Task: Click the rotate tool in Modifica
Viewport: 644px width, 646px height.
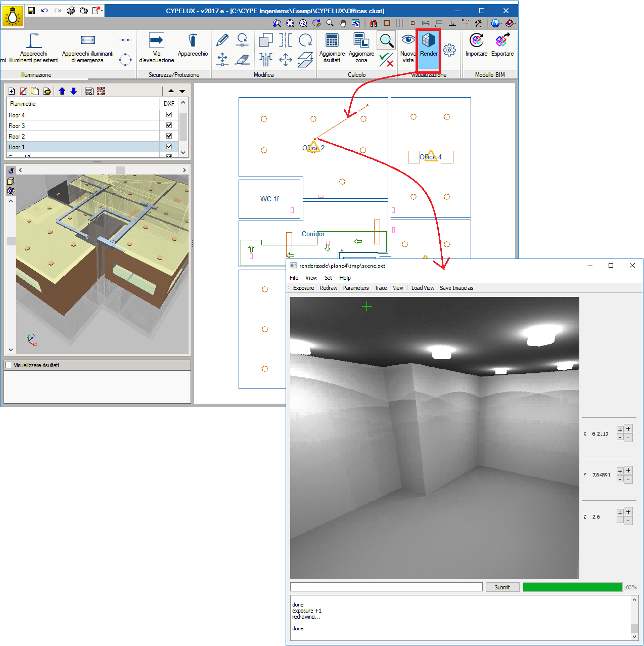Action: tap(305, 40)
